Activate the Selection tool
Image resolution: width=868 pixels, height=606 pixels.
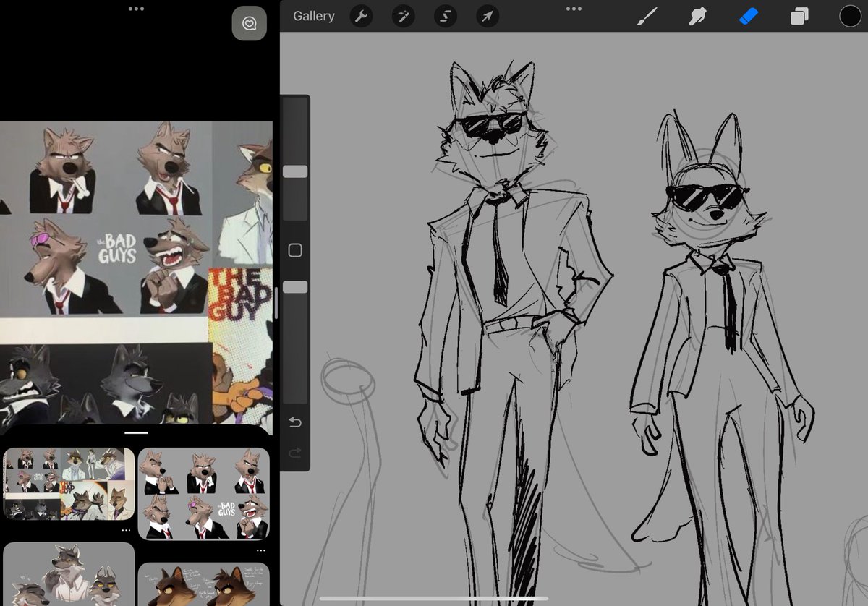click(445, 16)
